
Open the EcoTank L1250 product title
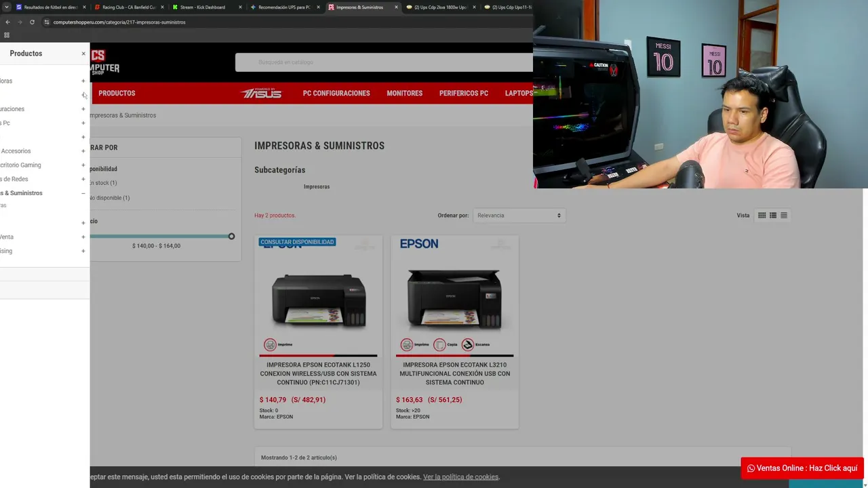[x=319, y=373]
